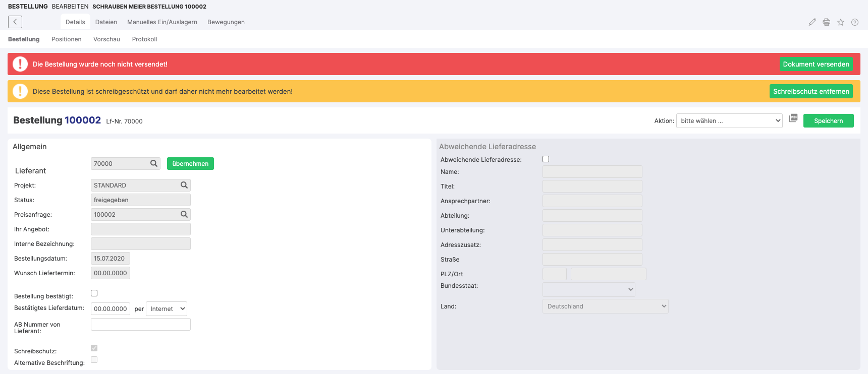
Task: Click Dokument versenden button
Action: pyautogui.click(x=816, y=64)
